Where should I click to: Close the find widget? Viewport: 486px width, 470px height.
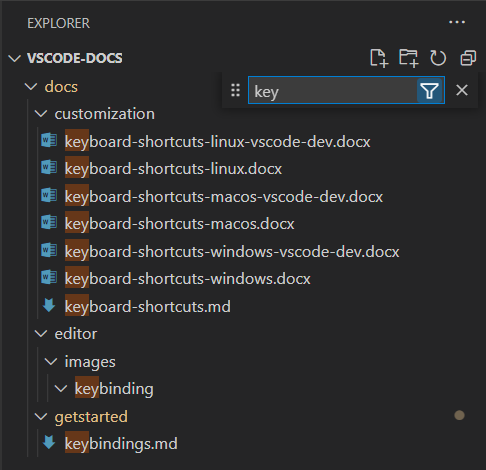(462, 90)
